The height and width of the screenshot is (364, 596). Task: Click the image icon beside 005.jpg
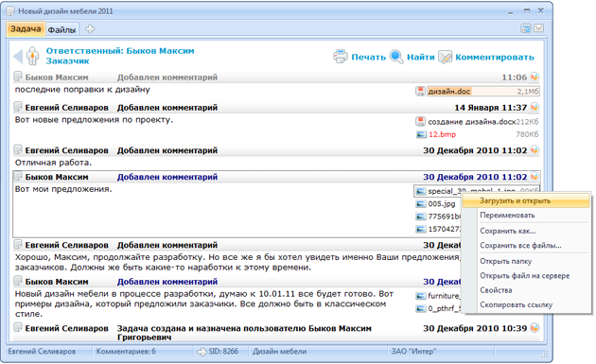(x=420, y=204)
